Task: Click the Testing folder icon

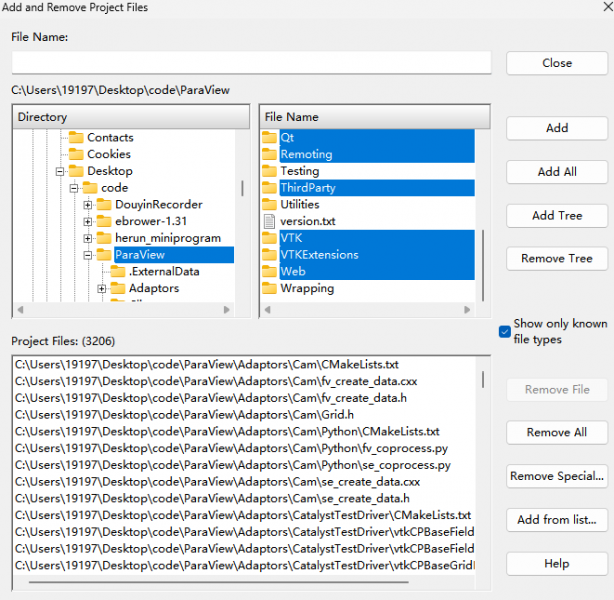Action: coord(269,171)
